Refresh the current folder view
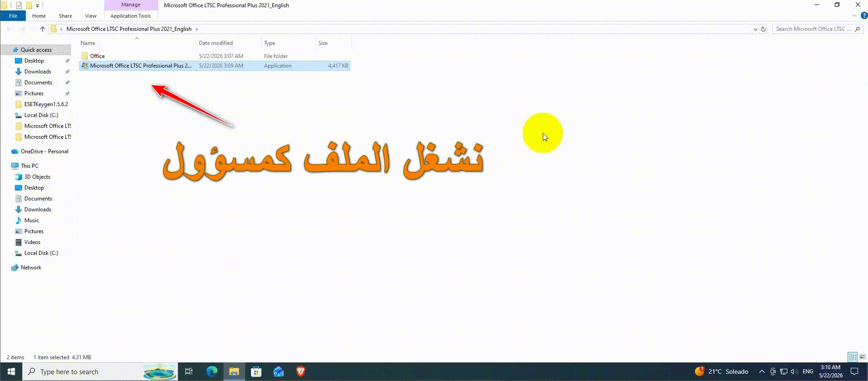Image resolution: width=868 pixels, height=381 pixels. (763, 29)
